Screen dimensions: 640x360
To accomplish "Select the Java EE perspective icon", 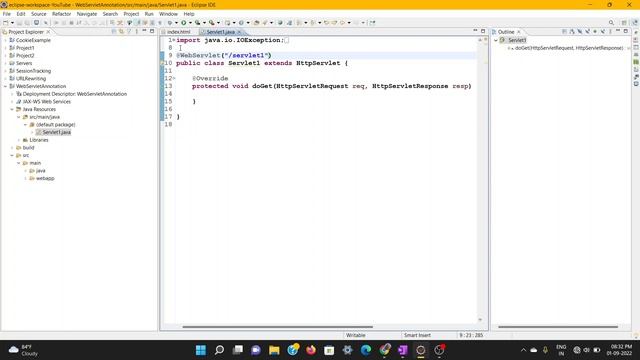I will (x=635, y=23).
